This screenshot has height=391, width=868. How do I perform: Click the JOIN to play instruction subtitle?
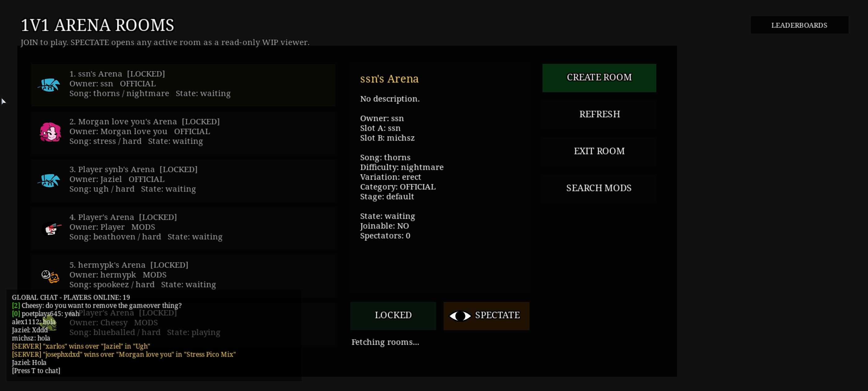[x=165, y=43]
